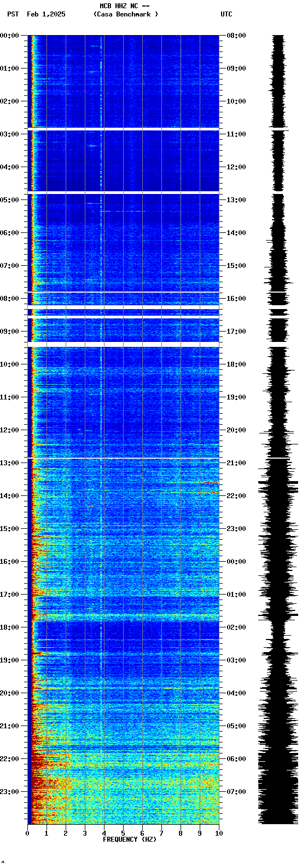Click the black seismogram waveform trace
The image size is (302, 868).
[278, 430]
